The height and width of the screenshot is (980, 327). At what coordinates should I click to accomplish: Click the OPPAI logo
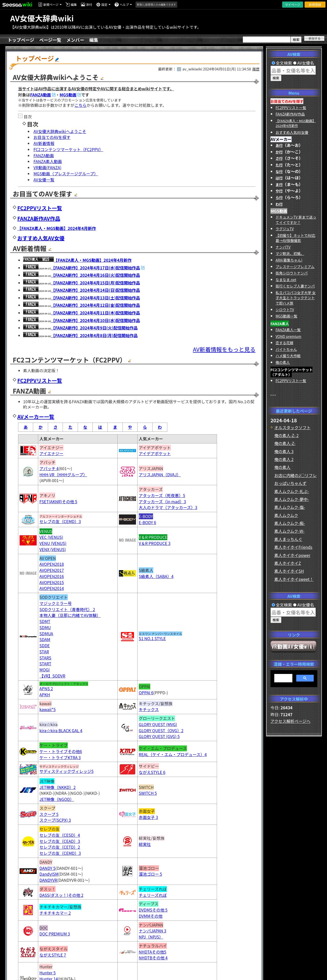[127, 689]
